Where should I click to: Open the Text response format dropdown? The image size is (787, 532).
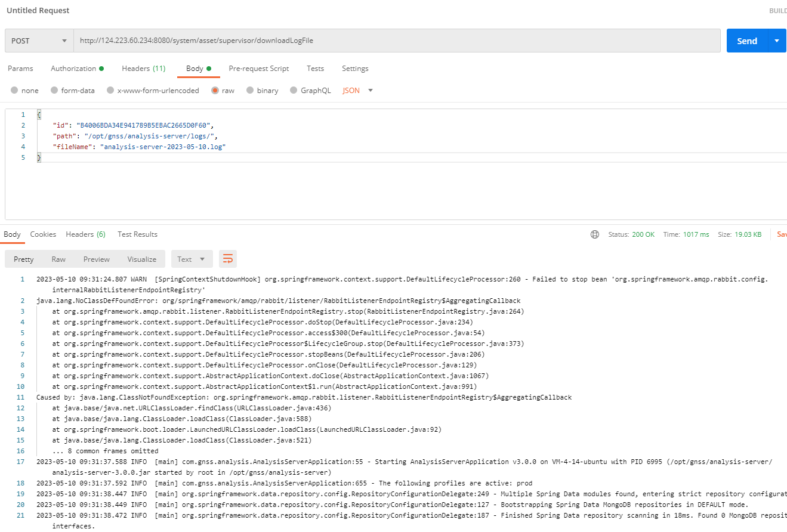click(192, 259)
